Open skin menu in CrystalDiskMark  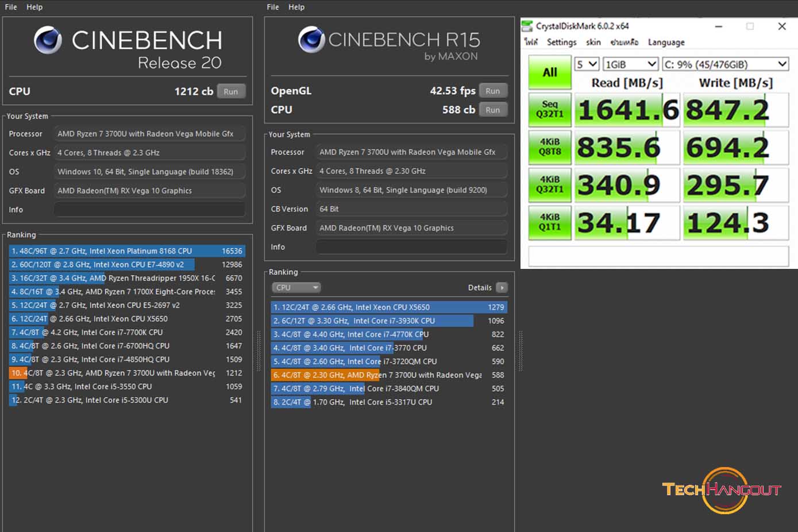(593, 42)
